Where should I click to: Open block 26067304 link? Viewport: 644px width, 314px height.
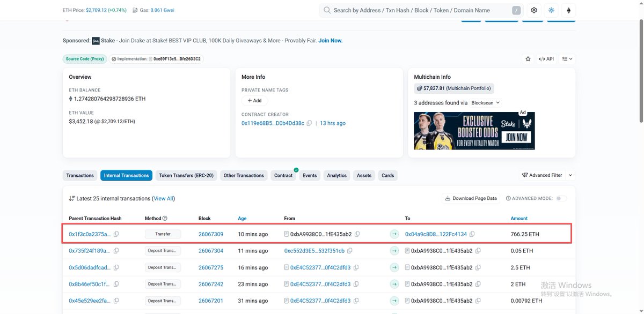[x=211, y=251]
